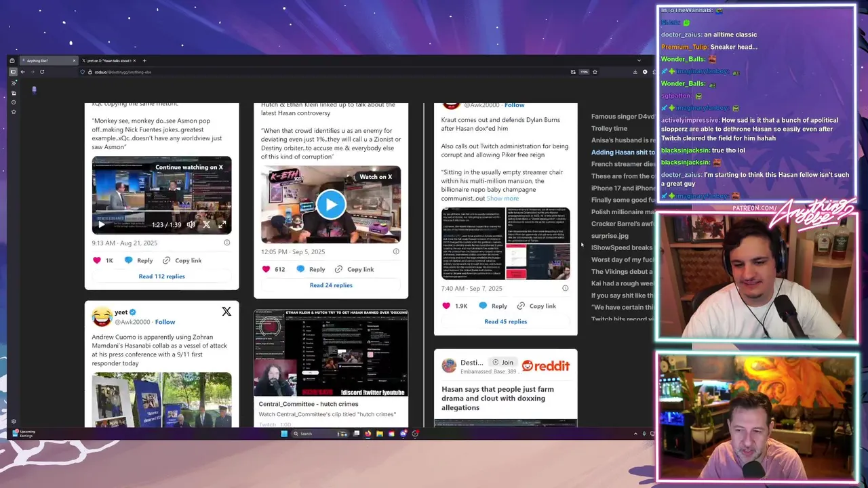Open Firefox from the taskbar
Screen dimensions: 868x488
click(368, 434)
